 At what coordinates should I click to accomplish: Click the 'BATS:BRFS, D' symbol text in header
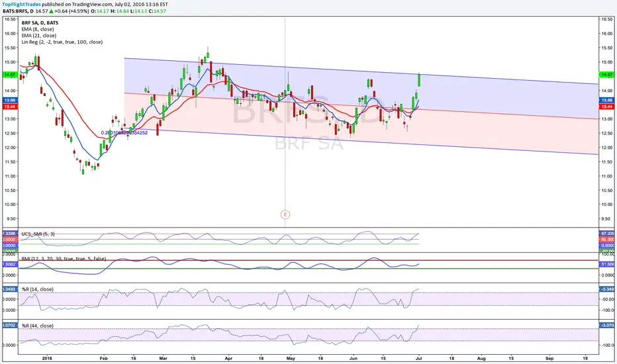tap(18, 11)
